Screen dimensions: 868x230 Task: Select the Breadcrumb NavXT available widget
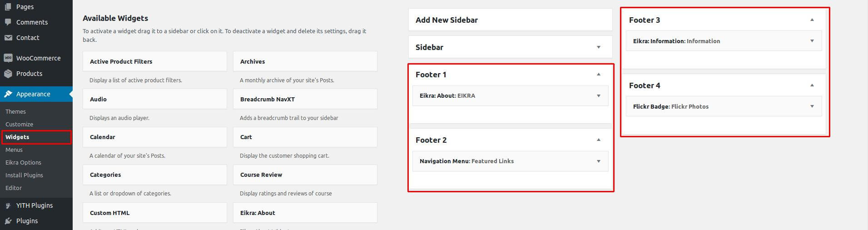pos(305,99)
